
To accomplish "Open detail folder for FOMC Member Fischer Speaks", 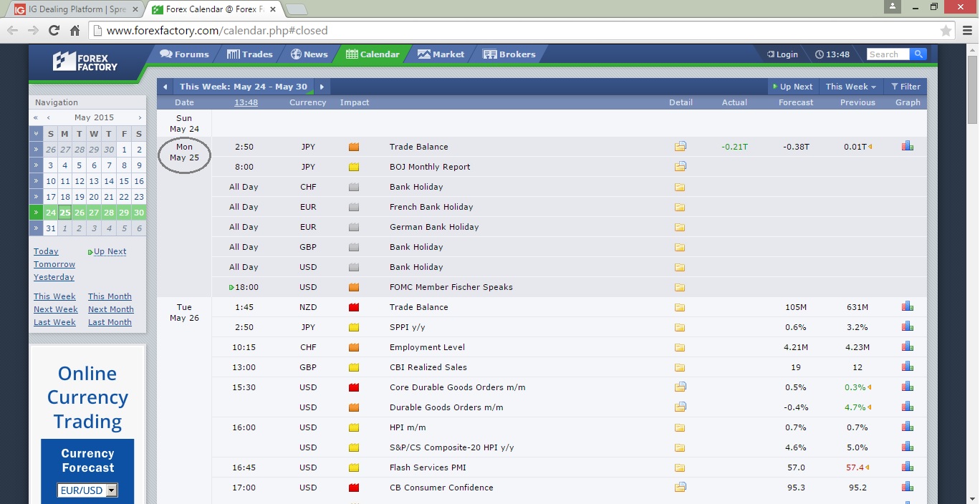I will point(680,287).
